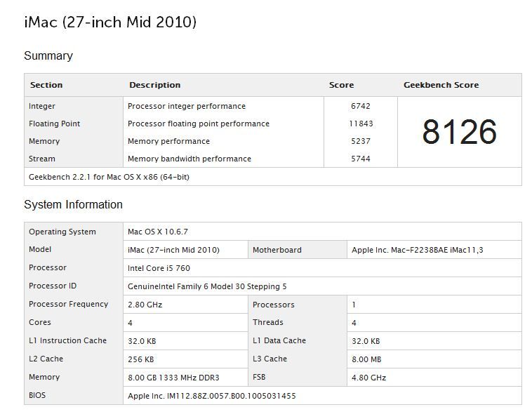Click the 'Cores' label

(40, 322)
